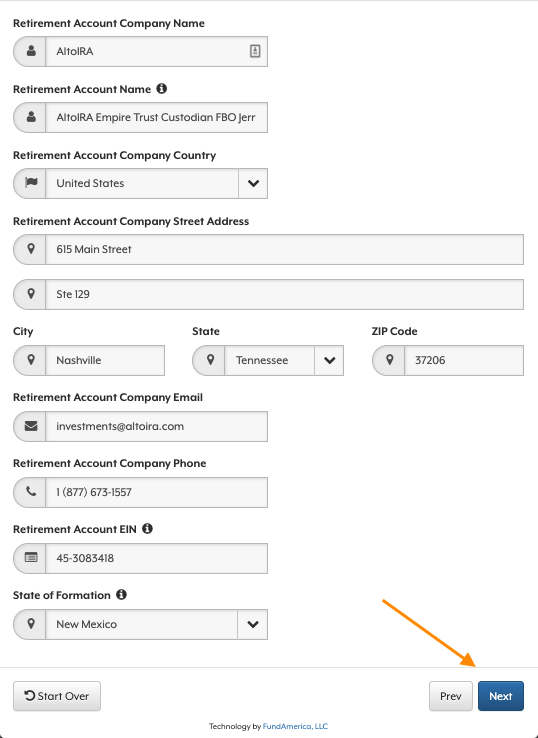Click info icon beside Retirement Account Name
Viewport: 538px width, 738px height.
click(161, 88)
